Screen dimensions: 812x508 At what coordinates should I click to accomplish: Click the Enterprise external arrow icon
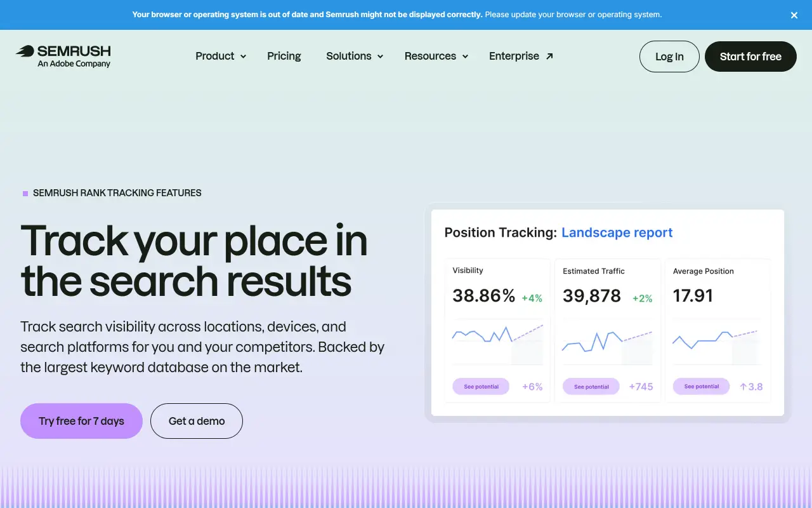click(549, 56)
